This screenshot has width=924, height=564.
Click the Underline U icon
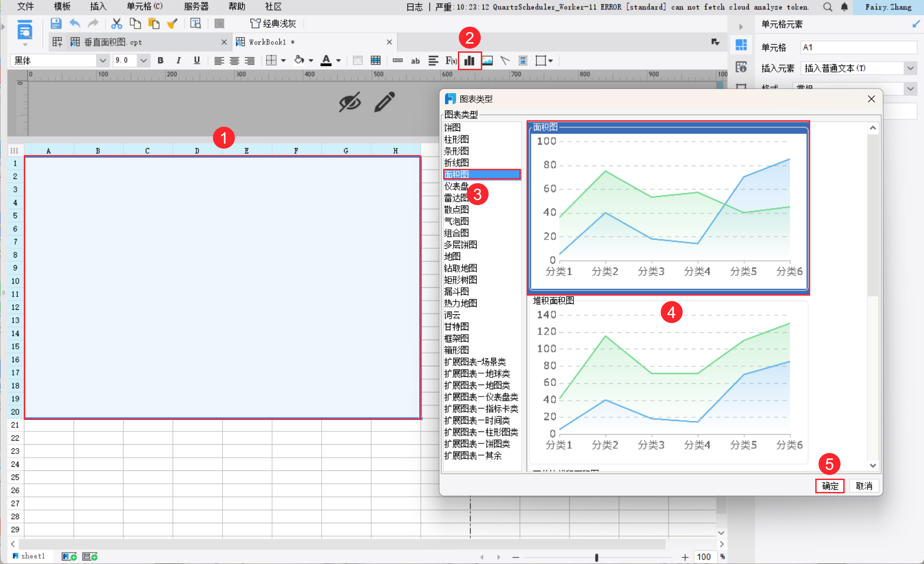tap(197, 61)
